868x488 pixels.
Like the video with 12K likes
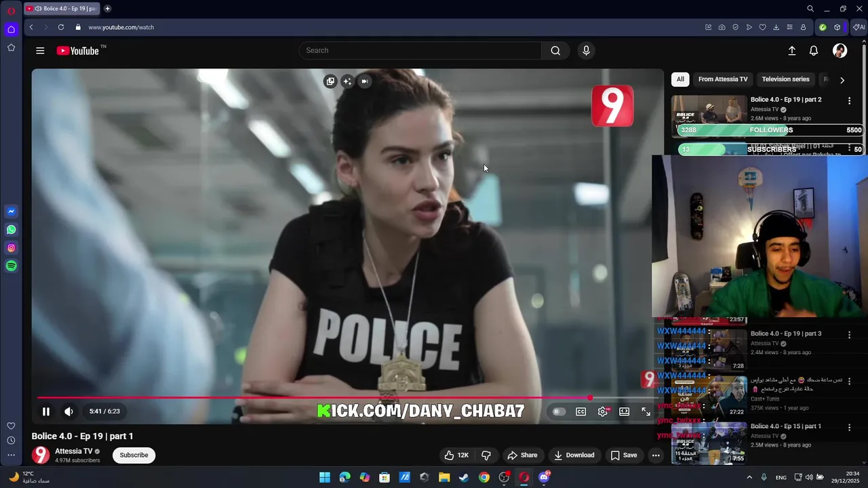click(456, 455)
